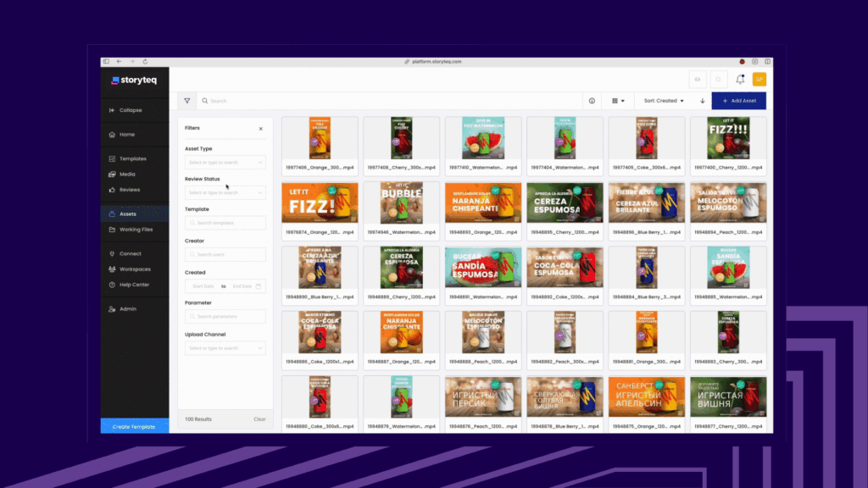The width and height of the screenshot is (868, 488).
Task: Clear all filters
Action: coord(259,419)
